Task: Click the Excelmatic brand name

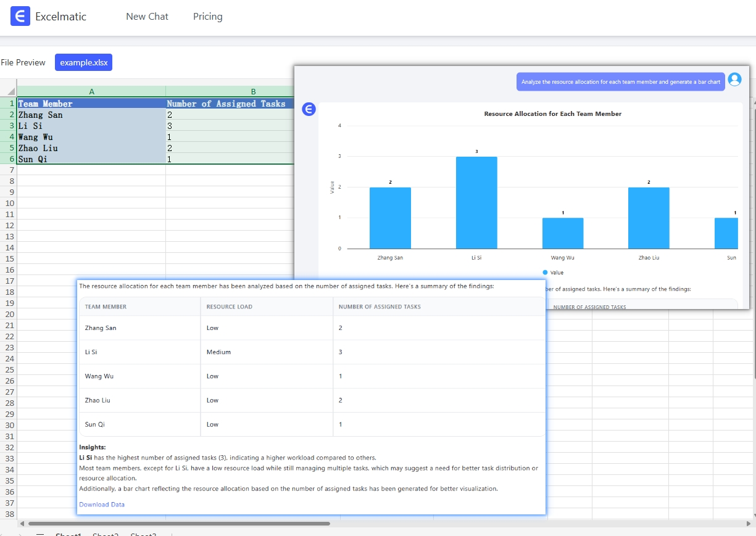Action: tap(60, 17)
